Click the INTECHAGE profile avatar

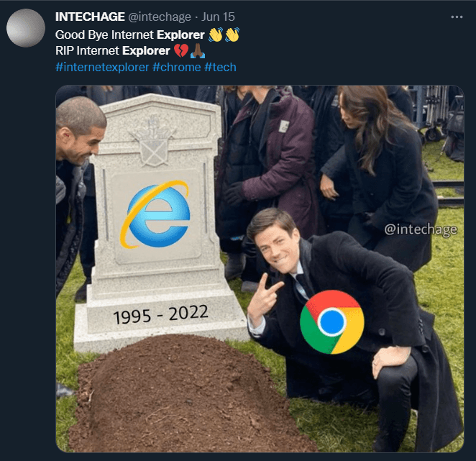coord(26,29)
